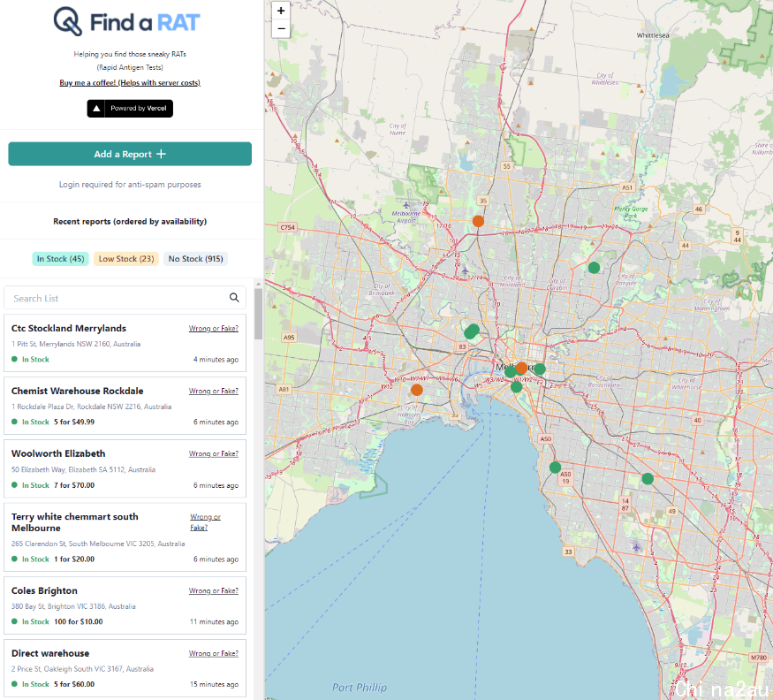Zoom in on the map
Screen dimensions: 773x700
(281, 11)
